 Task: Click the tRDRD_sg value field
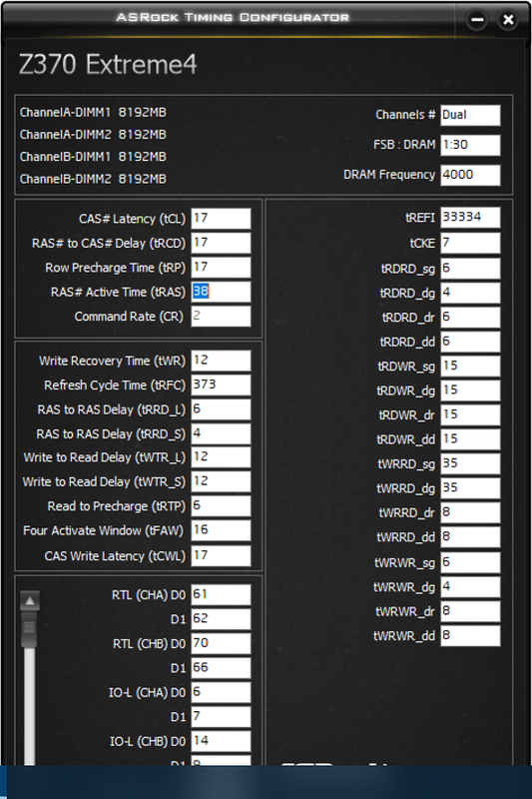tap(470, 269)
